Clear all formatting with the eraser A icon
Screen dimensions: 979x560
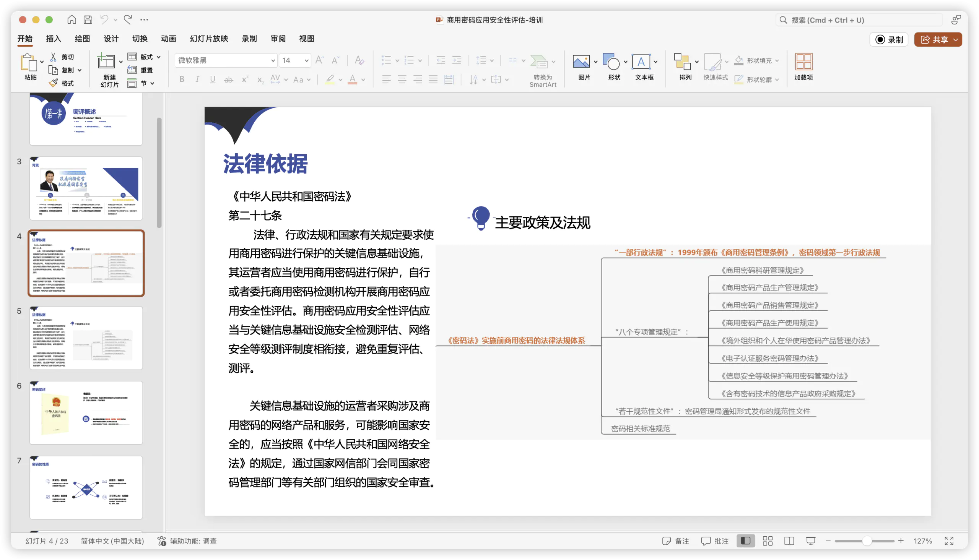359,60
